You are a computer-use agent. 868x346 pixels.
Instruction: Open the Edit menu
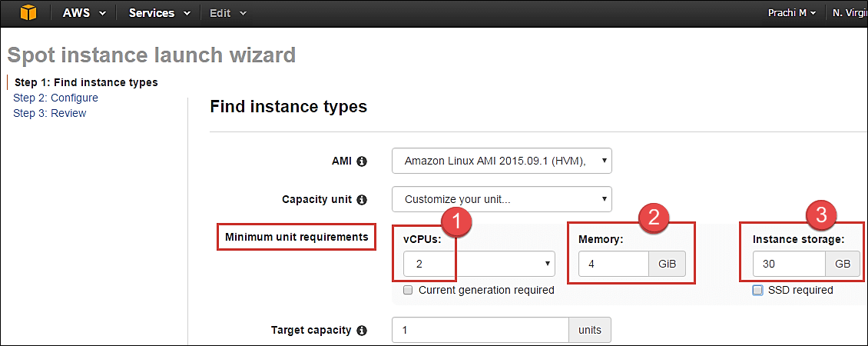click(228, 13)
